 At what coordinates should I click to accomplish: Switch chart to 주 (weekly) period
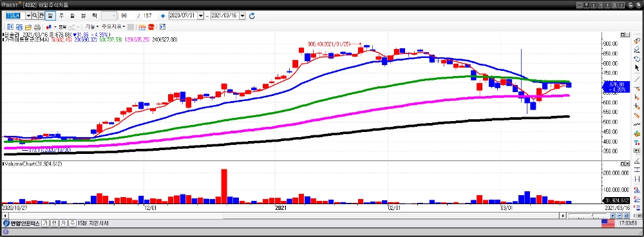[x=61, y=15]
